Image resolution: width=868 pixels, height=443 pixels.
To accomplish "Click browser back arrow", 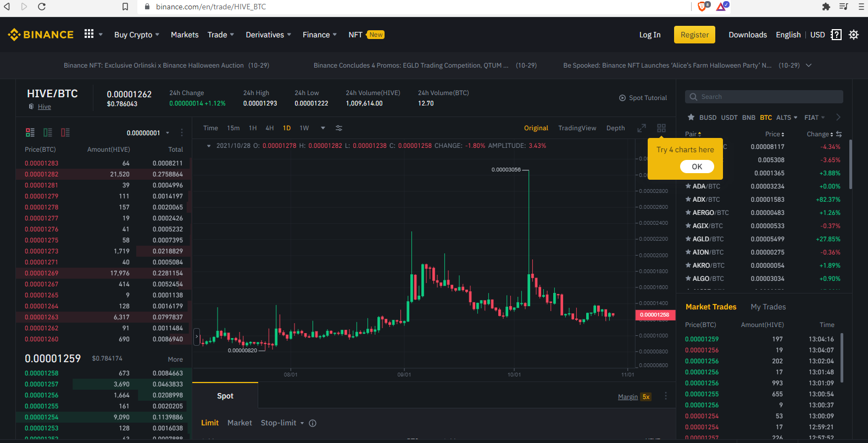I will click(7, 7).
